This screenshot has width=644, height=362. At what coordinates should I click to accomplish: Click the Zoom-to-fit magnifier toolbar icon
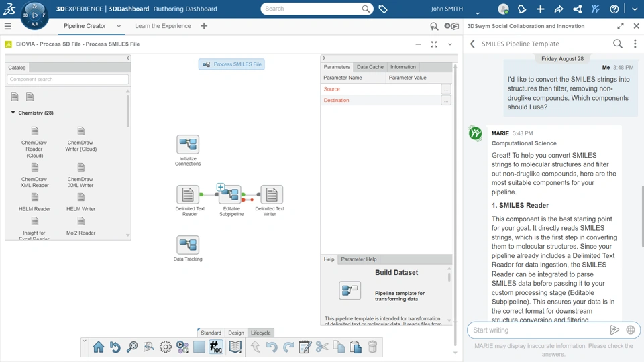click(x=132, y=347)
